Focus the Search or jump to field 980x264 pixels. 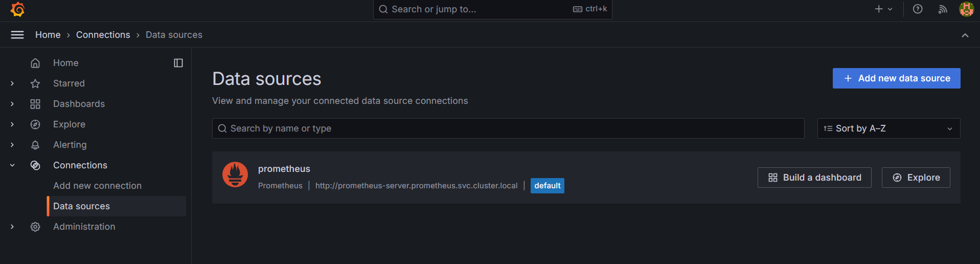(492, 9)
